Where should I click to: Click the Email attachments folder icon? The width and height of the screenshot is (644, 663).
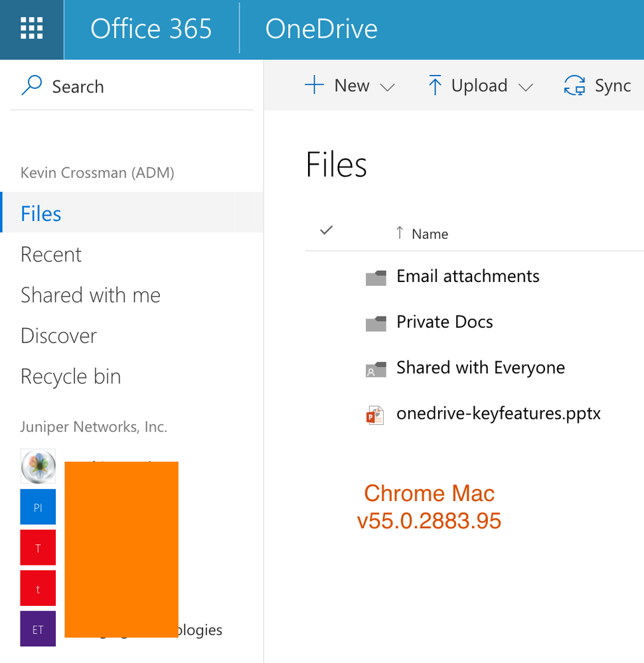click(x=376, y=277)
